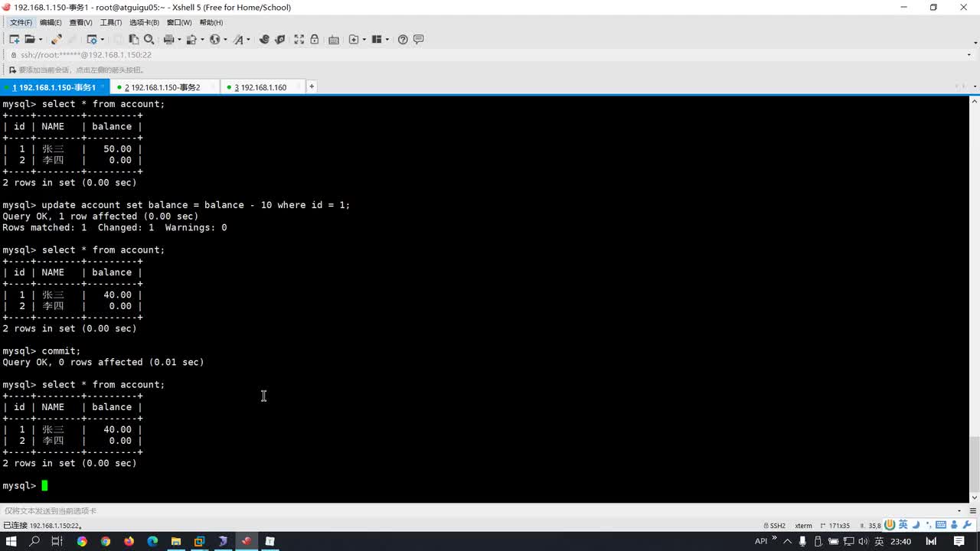980x551 pixels.
Task: Click the 171x35 terminal size status entry
Action: (835, 526)
